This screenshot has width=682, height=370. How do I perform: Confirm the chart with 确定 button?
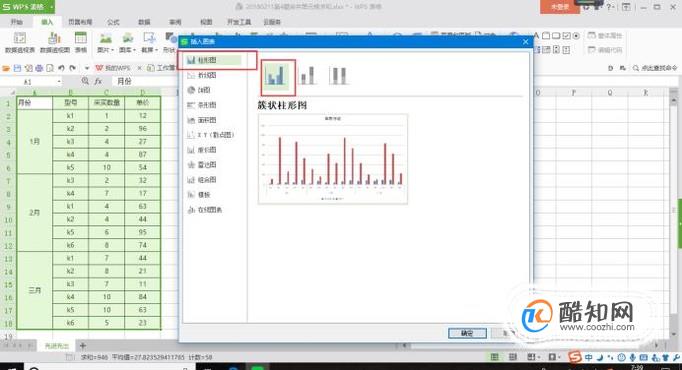(467, 333)
